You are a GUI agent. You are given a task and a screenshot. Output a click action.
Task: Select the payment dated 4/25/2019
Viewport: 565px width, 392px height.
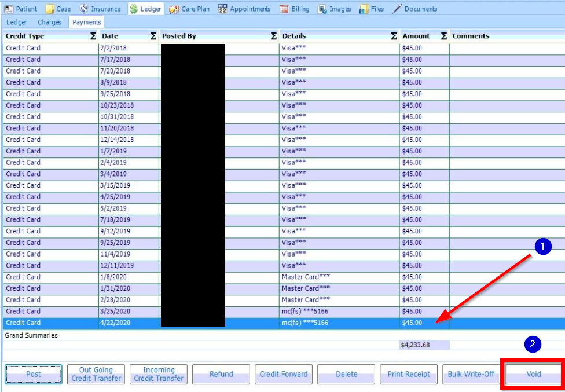point(284,197)
